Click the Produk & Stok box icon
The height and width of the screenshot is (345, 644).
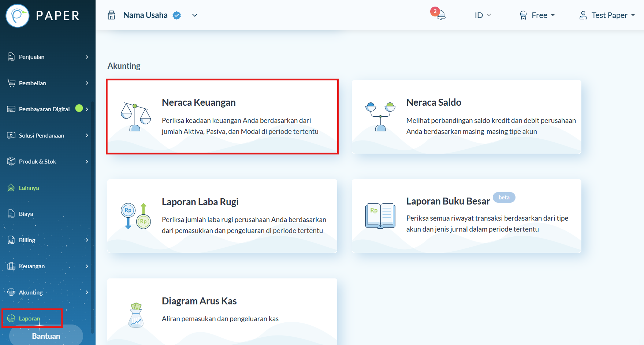[x=11, y=161]
